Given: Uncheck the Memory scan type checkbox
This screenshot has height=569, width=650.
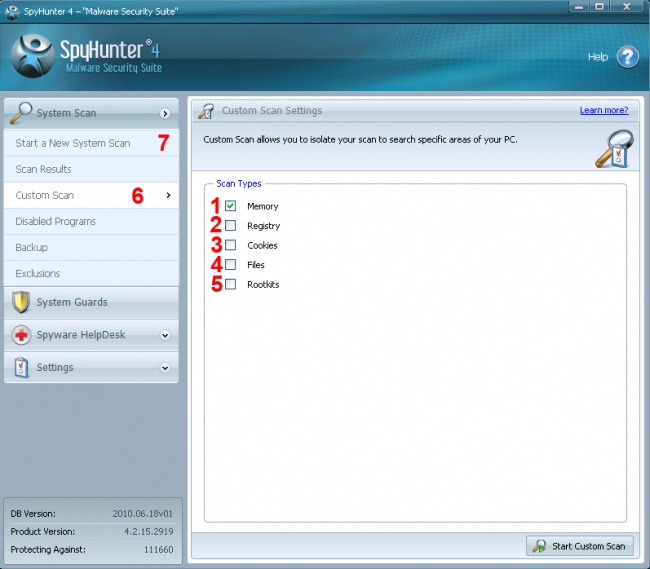Looking at the screenshot, I should (231, 206).
